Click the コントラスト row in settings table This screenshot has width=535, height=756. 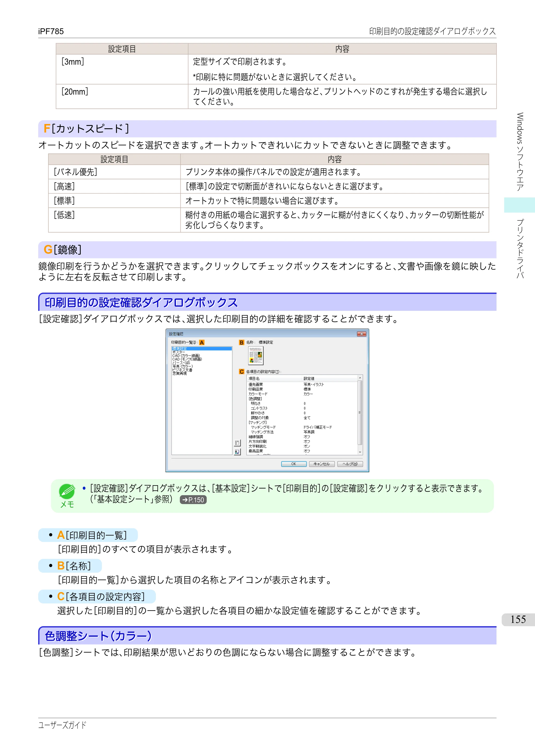coord(302,408)
